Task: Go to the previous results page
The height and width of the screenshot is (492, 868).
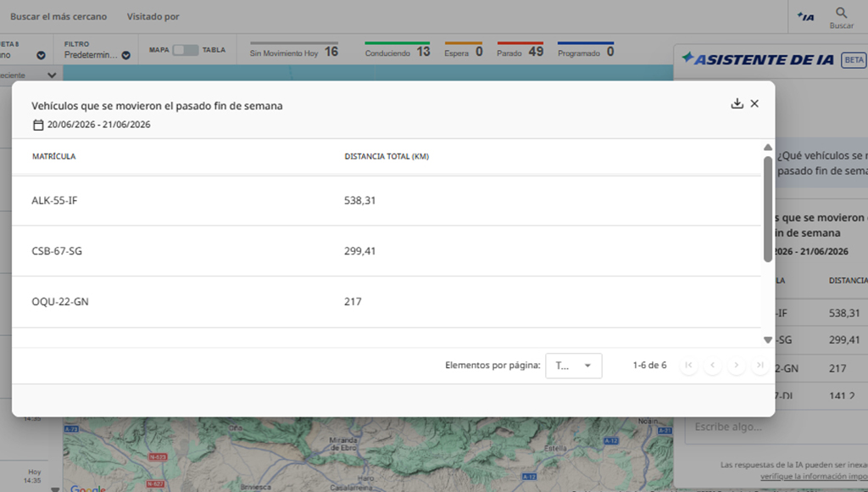Action: coord(712,365)
